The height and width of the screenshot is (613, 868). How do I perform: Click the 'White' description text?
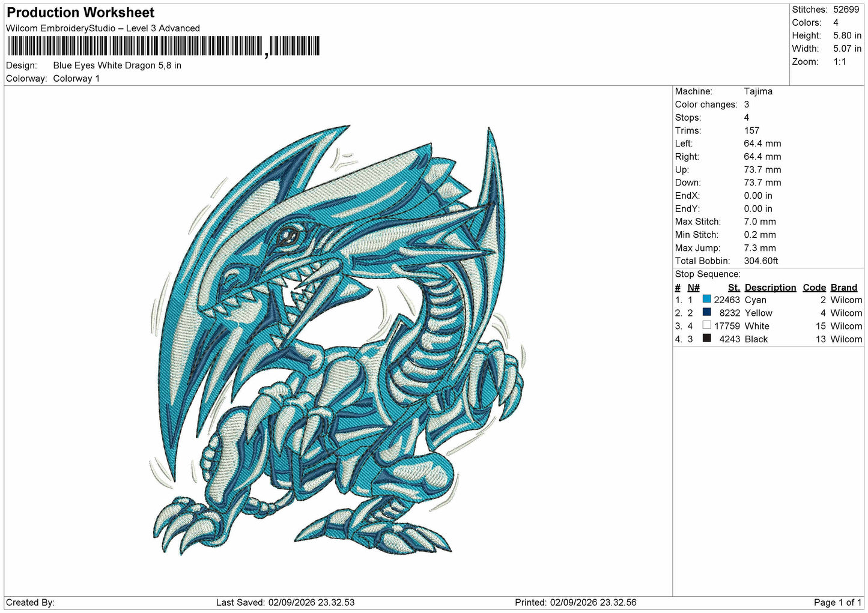[x=756, y=326]
